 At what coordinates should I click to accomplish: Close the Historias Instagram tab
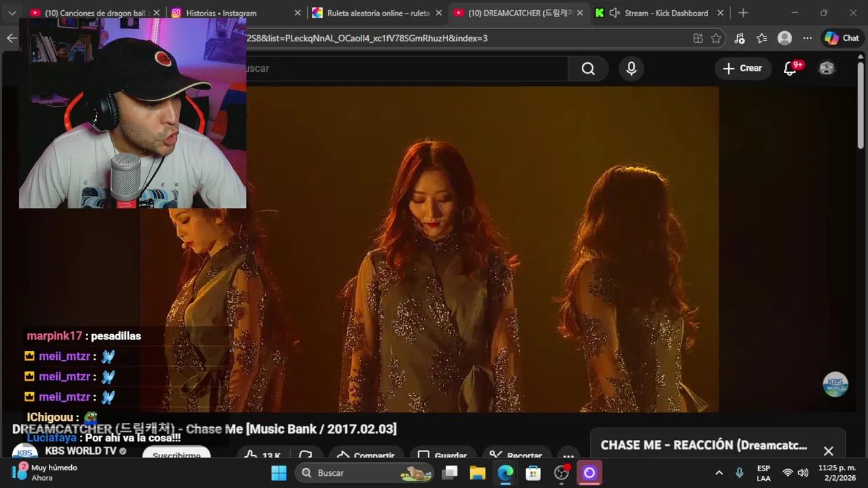click(x=297, y=13)
